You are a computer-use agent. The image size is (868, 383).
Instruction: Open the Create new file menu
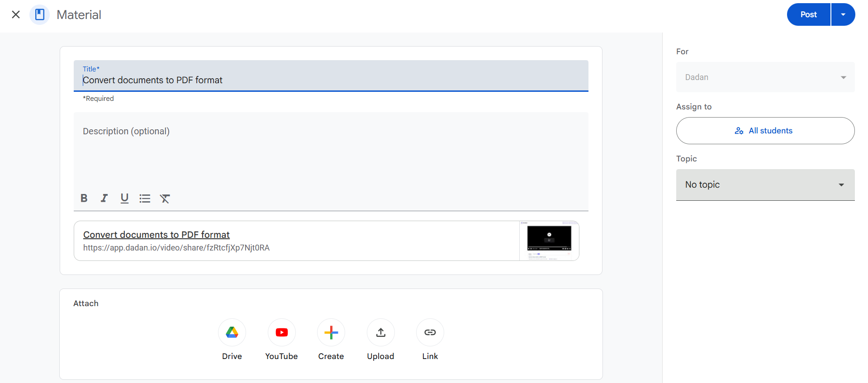point(331,332)
